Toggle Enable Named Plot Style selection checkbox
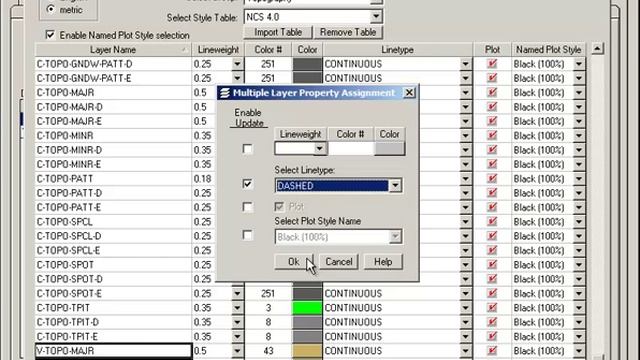Viewport: 640px width, 360px height. pos(50,35)
